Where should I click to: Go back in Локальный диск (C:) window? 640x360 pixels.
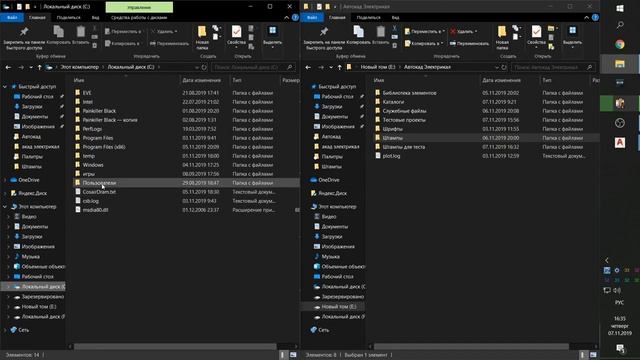[x=8, y=67]
